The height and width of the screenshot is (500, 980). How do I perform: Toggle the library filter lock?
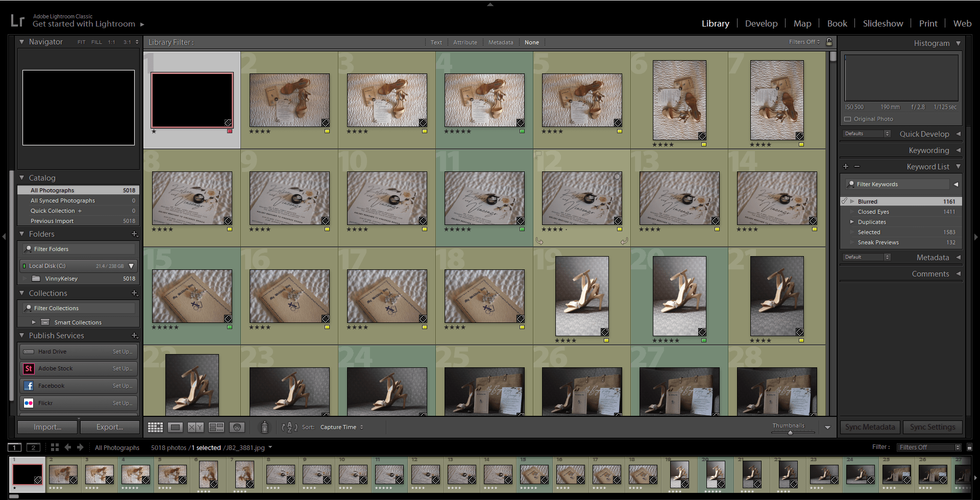click(829, 42)
